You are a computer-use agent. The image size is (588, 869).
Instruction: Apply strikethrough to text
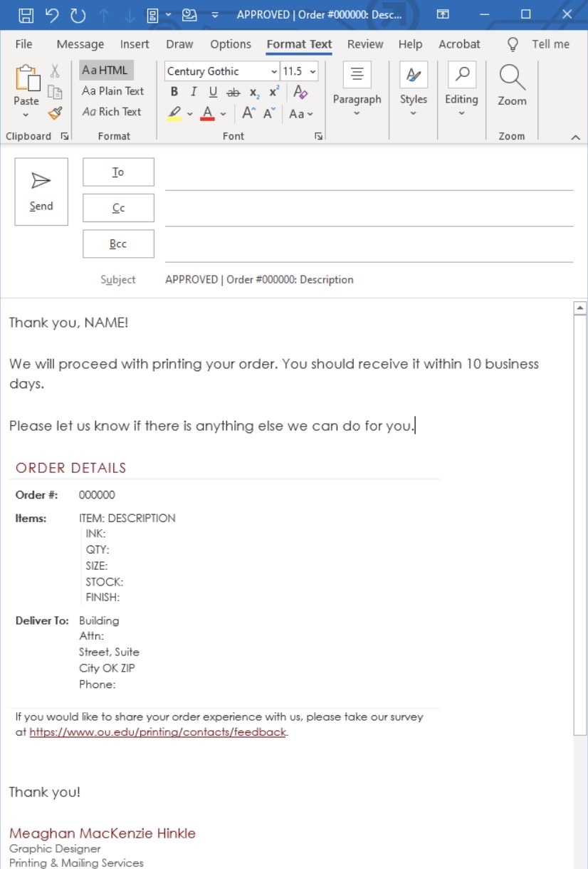pyautogui.click(x=233, y=93)
